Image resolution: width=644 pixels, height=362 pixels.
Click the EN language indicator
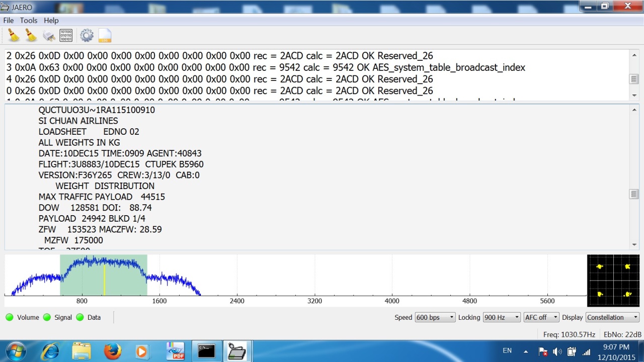507,350
